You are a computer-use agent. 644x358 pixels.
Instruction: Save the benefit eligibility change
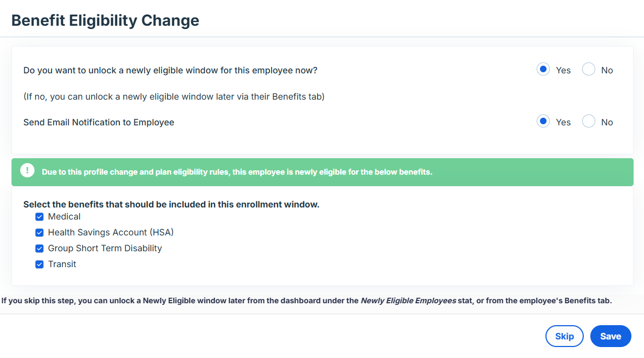coord(611,336)
